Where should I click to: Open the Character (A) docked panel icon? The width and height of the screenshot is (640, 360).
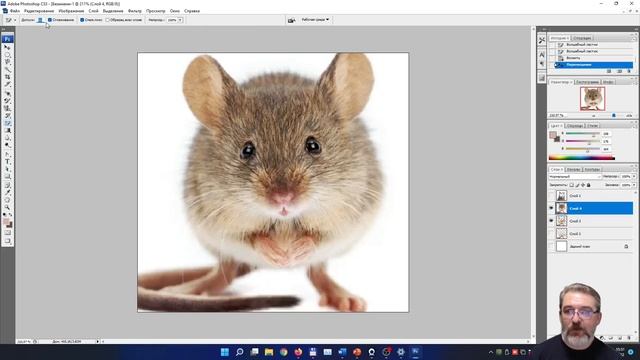[542, 54]
